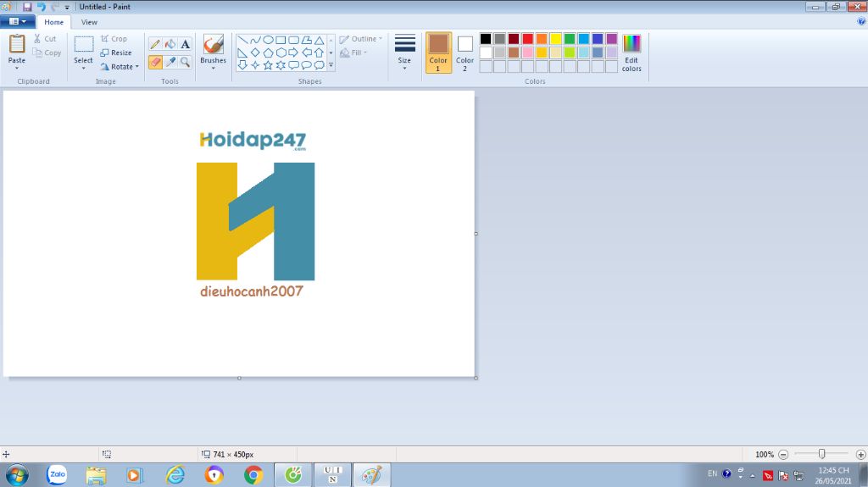Switch to the View tab
The width and height of the screenshot is (868, 487).
point(89,22)
